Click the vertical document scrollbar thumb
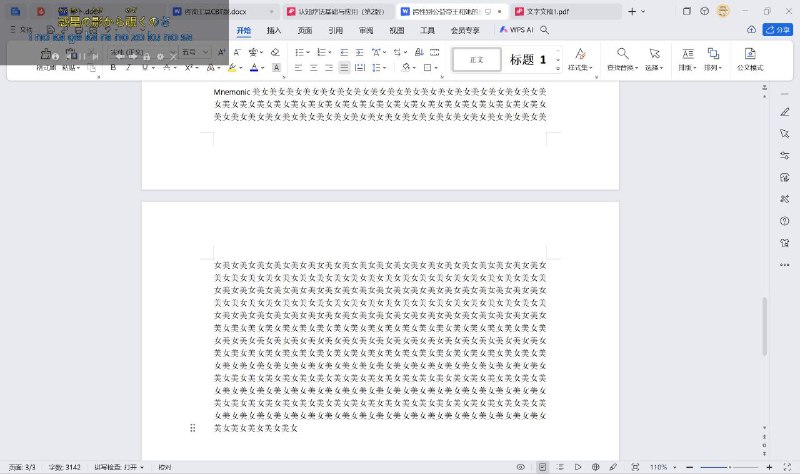Viewport: 800px width, 474px height. click(764, 326)
